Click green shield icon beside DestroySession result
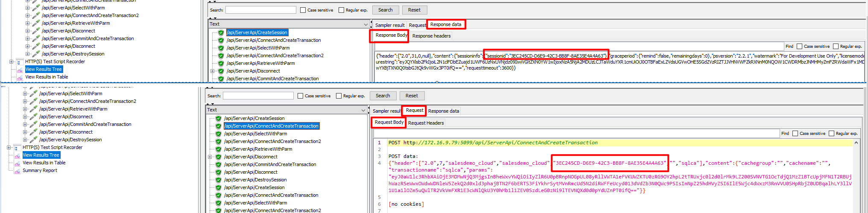The height and width of the screenshot is (213, 868). pyautogui.click(x=218, y=180)
